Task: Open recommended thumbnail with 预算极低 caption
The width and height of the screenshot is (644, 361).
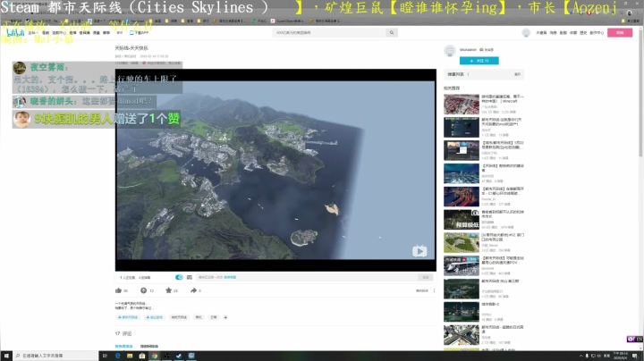Action: click(462, 220)
